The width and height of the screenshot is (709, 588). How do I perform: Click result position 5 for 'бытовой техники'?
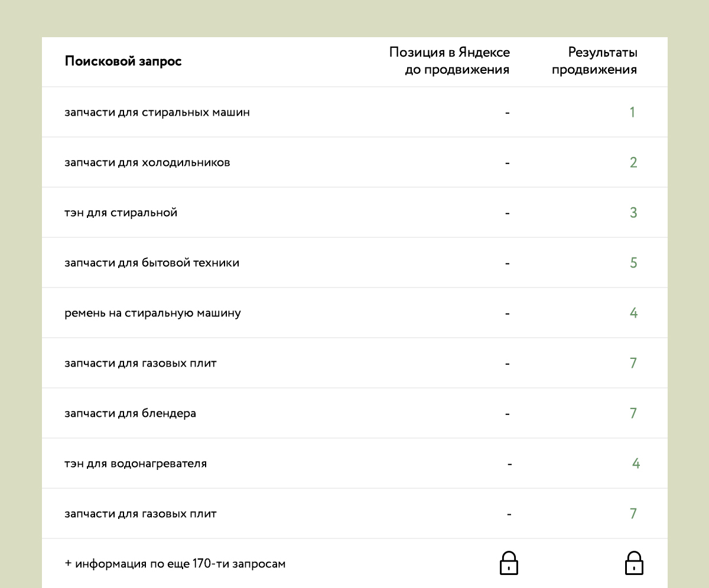(633, 263)
